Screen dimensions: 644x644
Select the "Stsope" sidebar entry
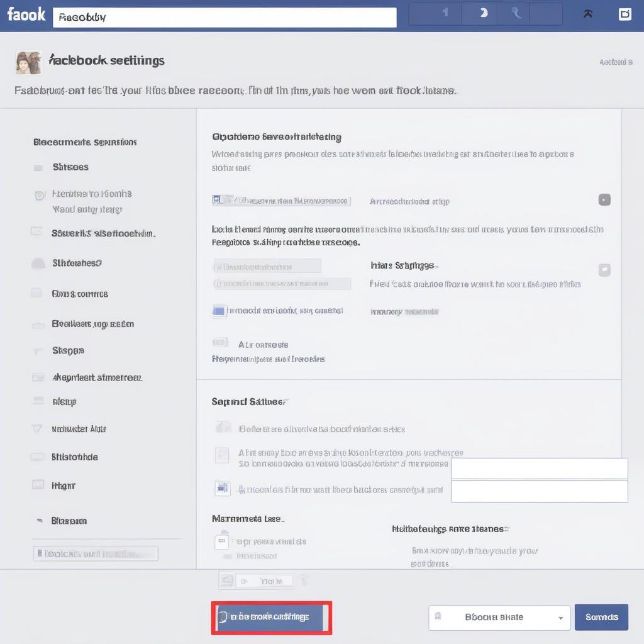click(68, 350)
